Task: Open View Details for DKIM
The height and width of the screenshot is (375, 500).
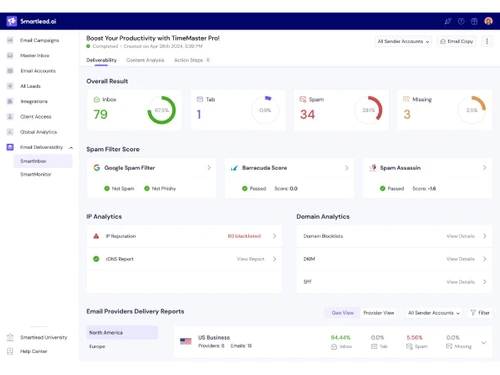Action: pyautogui.click(x=460, y=259)
